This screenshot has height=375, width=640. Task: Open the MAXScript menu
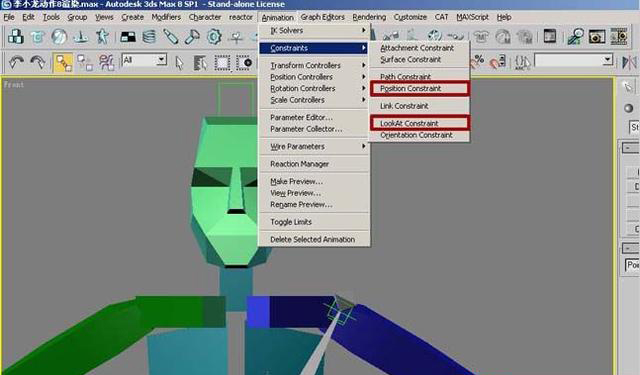coord(472,17)
